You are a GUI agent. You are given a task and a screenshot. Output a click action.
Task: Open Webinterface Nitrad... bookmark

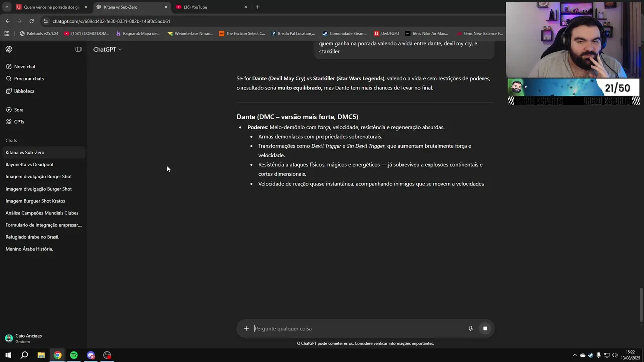pyautogui.click(x=190, y=34)
